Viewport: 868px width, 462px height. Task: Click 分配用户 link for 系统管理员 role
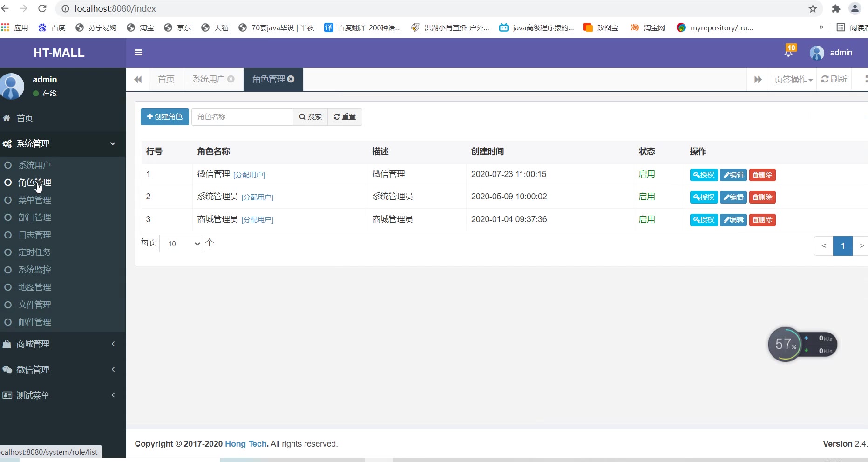257,197
